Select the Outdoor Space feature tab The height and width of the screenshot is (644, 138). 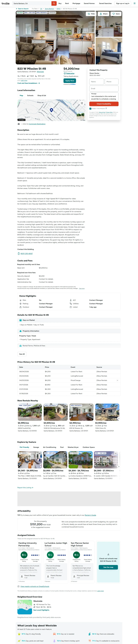click(89, 447)
